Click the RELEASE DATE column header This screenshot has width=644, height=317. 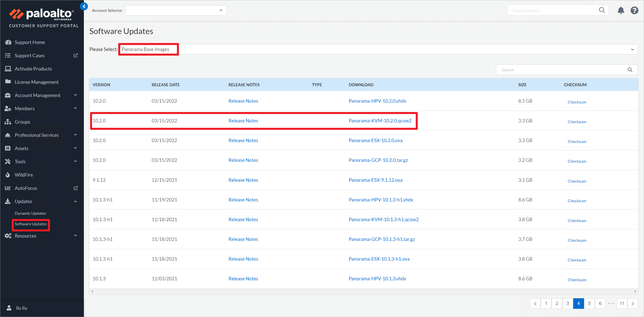click(166, 85)
